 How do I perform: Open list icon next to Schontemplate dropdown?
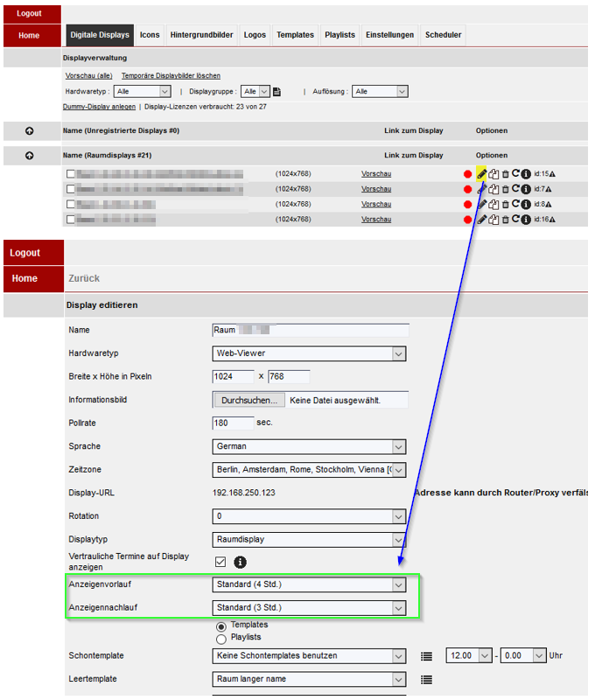click(426, 656)
